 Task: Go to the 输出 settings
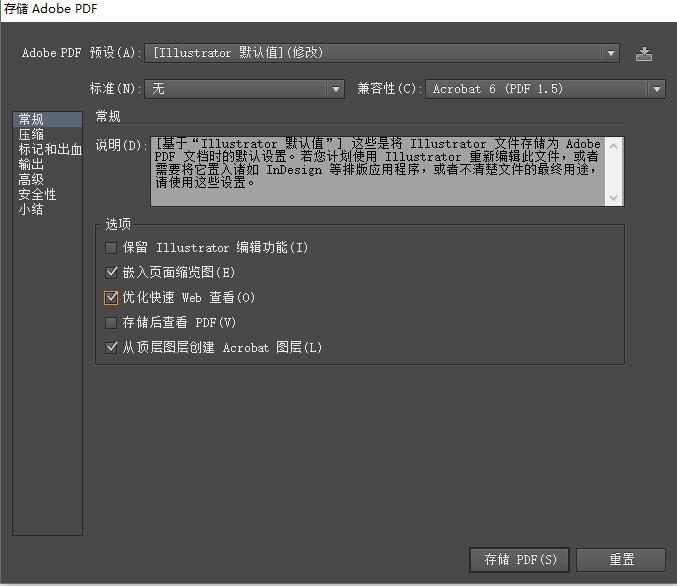pos(31,164)
